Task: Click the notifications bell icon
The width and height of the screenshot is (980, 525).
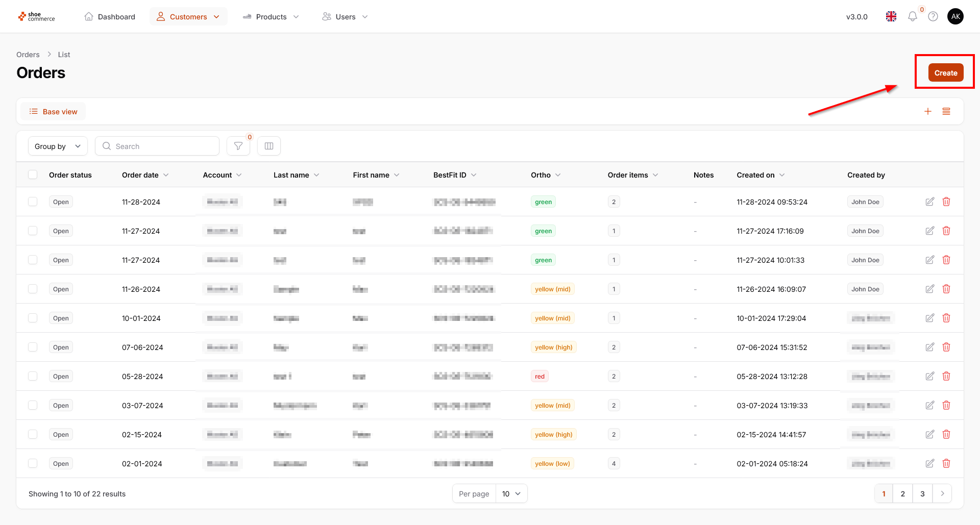Action: point(912,17)
